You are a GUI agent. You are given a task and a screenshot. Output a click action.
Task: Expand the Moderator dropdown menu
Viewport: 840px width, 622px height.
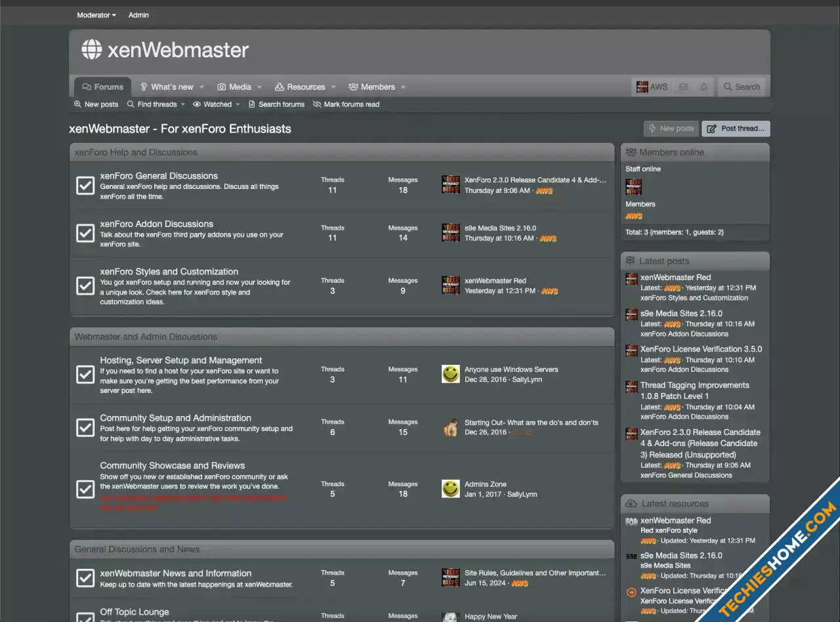click(96, 15)
